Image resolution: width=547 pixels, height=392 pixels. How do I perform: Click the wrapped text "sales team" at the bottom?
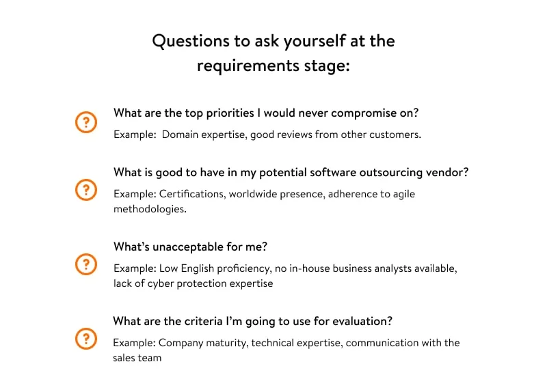[137, 358]
